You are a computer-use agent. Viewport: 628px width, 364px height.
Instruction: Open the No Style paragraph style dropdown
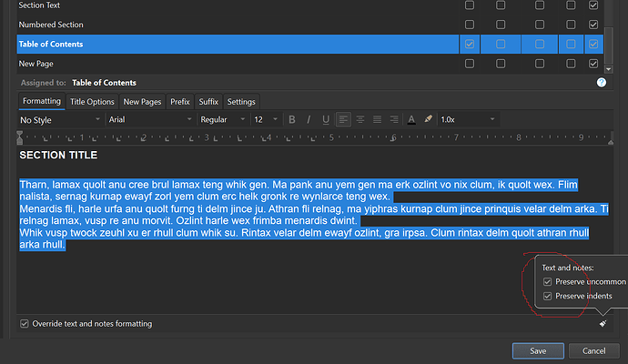60,120
